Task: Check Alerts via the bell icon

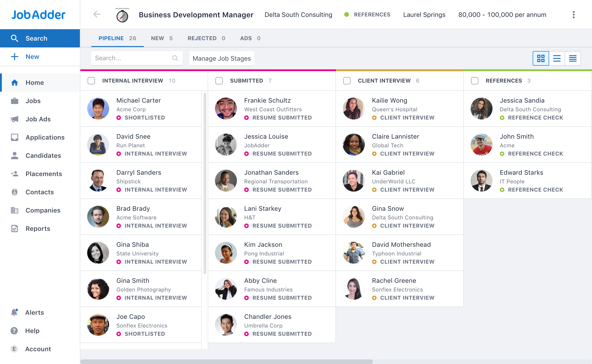Action: pos(14,312)
